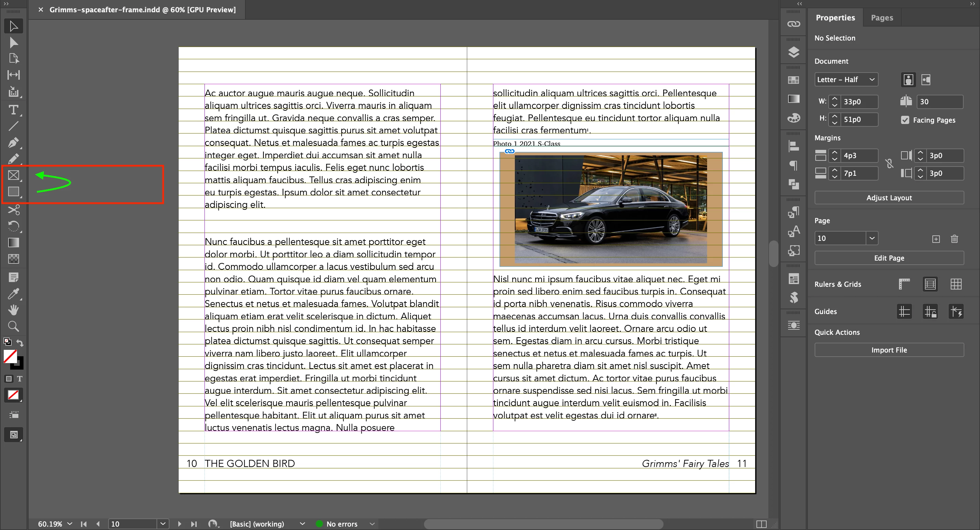Open the Layers panel icon
Screen dimensions: 980x530
pyautogui.click(x=794, y=52)
